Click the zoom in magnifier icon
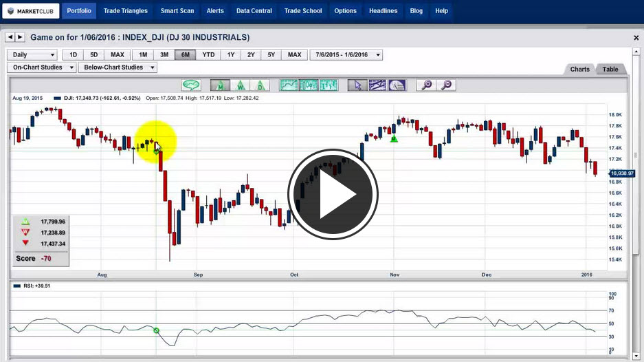Screen dimensions: 644x362 tap(427, 85)
